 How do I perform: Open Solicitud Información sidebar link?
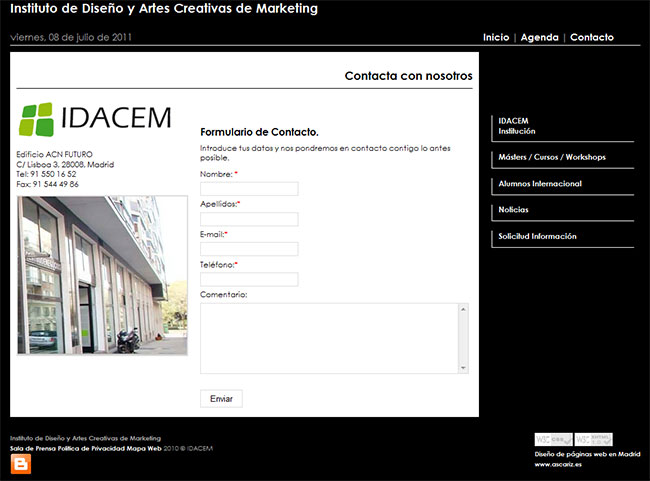click(x=538, y=237)
